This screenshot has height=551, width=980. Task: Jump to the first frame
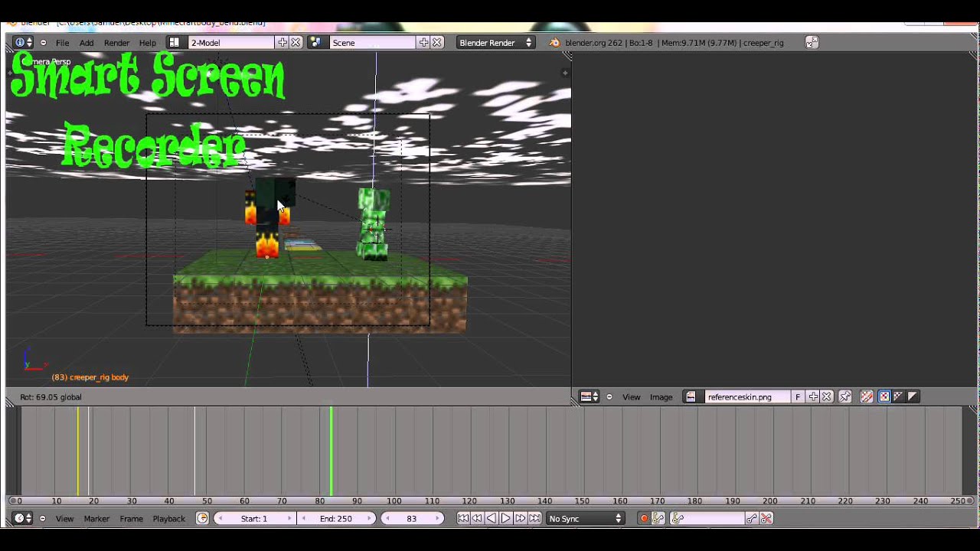[x=463, y=518]
